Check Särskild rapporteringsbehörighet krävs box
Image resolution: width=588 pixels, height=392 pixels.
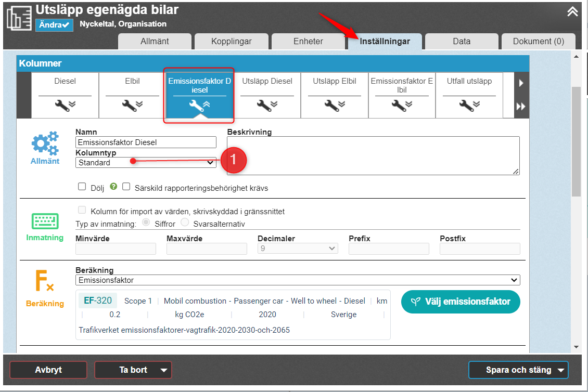coord(126,187)
